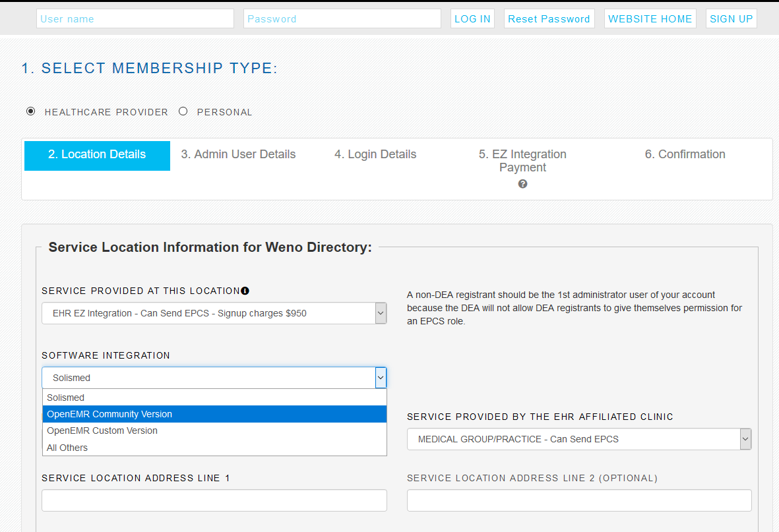Image resolution: width=779 pixels, height=532 pixels.
Task: Focus the Password field
Action: click(342, 19)
